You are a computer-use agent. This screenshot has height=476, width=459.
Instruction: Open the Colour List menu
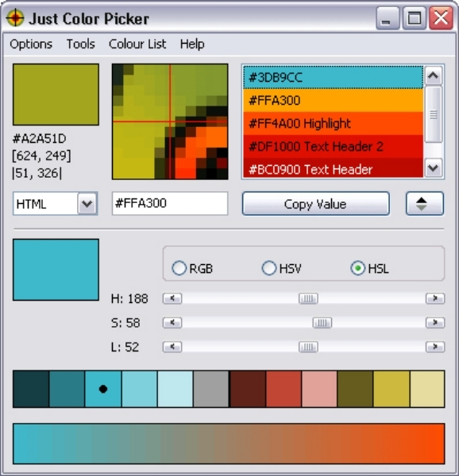(x=137, y=44)
